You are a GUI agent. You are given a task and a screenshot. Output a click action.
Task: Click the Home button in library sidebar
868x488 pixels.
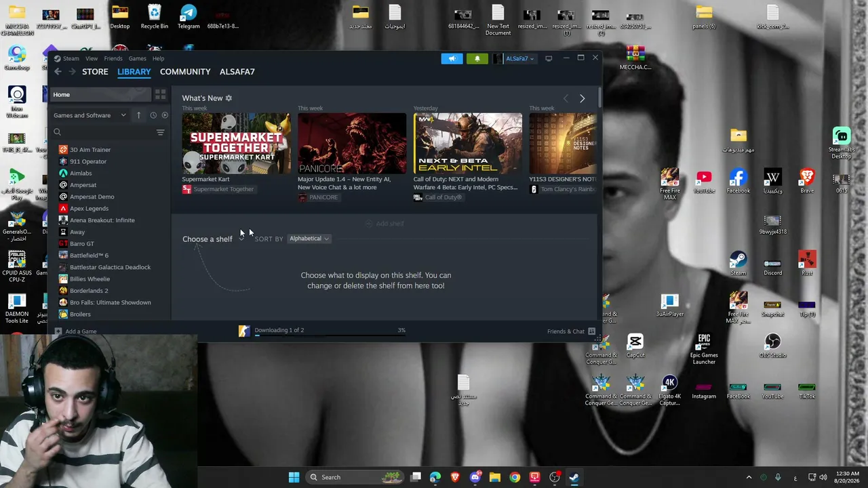(x=100, y=95)
